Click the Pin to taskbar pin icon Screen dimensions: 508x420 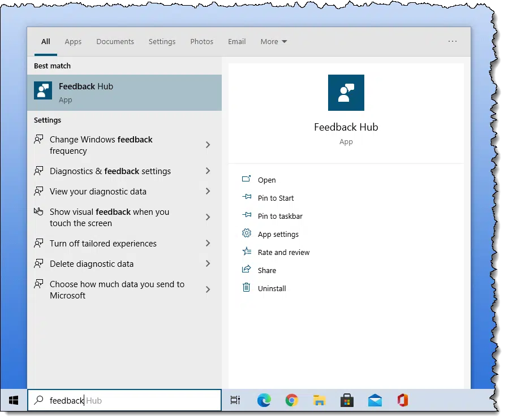247,215
